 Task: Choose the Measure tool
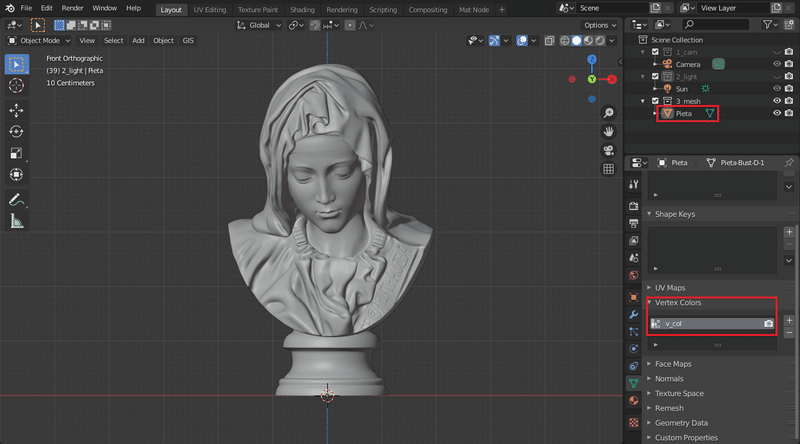16,221
